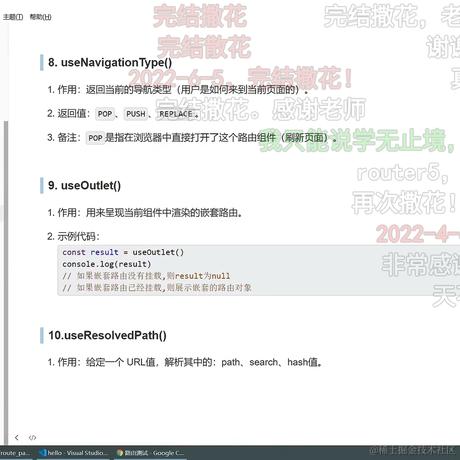Image resolution: width=460 pixels, height=460 pixels.
Task: Open the hello - Visual Studio taskbar item
Action: click(74, 453)
